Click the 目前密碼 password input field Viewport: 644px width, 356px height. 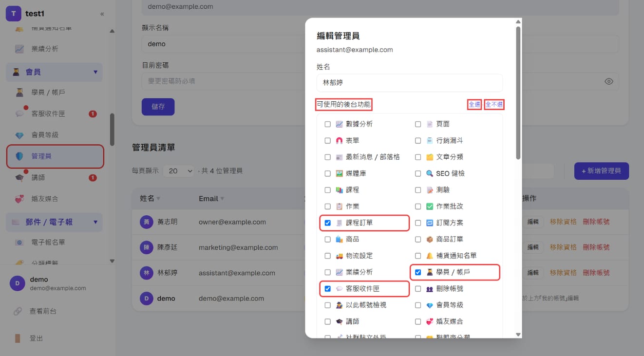[x=380, y=81]
